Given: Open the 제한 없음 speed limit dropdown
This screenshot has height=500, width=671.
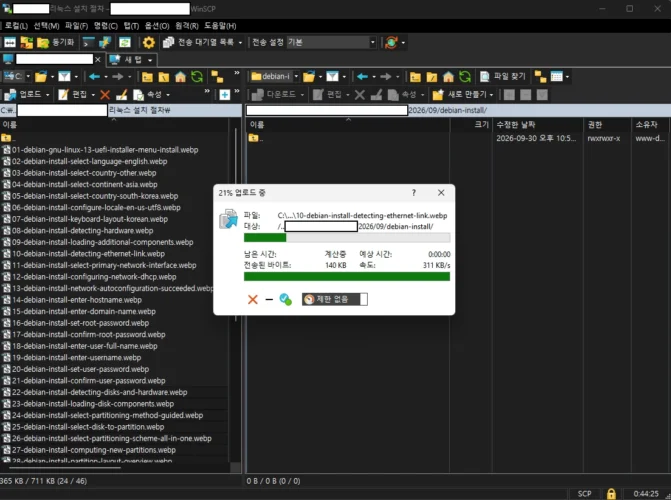Looking at the screenshot, I should point(334,299).
